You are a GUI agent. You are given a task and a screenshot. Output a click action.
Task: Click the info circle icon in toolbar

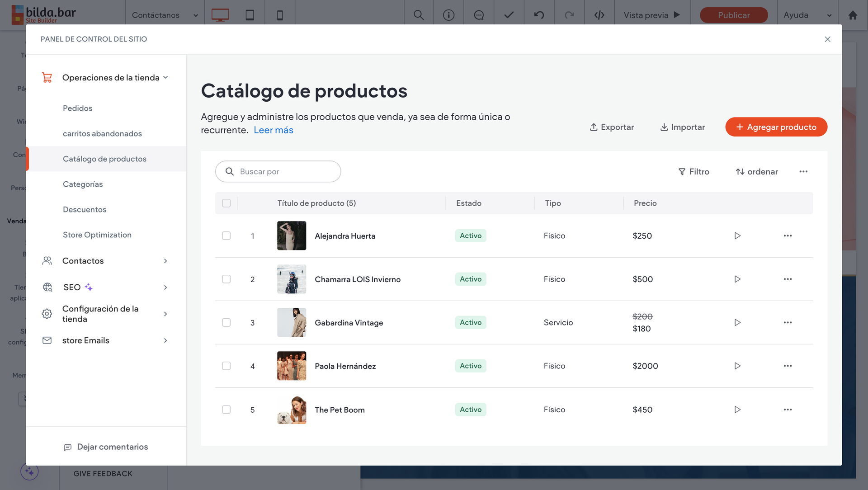click(x=448, y=15)
